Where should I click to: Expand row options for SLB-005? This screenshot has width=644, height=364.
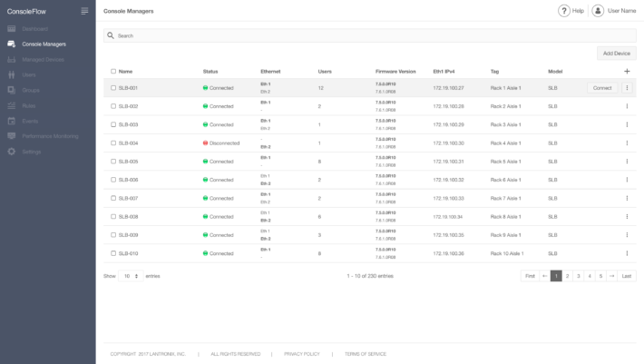point(627,162)
